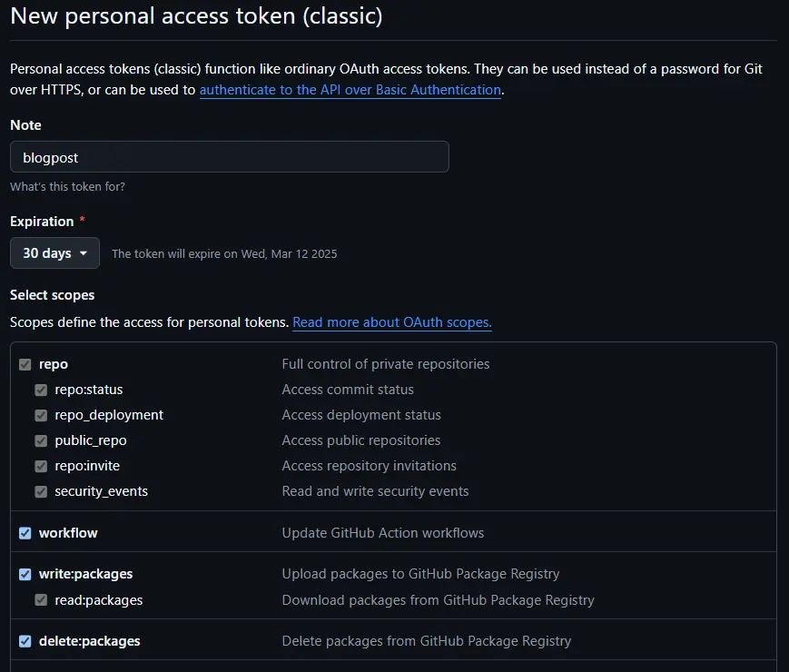The image size is (789, 672).
Task: Click the repo:invite label
Action: click(x=87, y=466)
